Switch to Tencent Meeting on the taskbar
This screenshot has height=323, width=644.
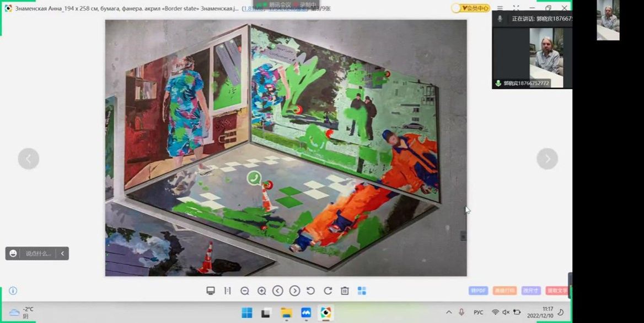pyautogui.click(x=306, y=313)
